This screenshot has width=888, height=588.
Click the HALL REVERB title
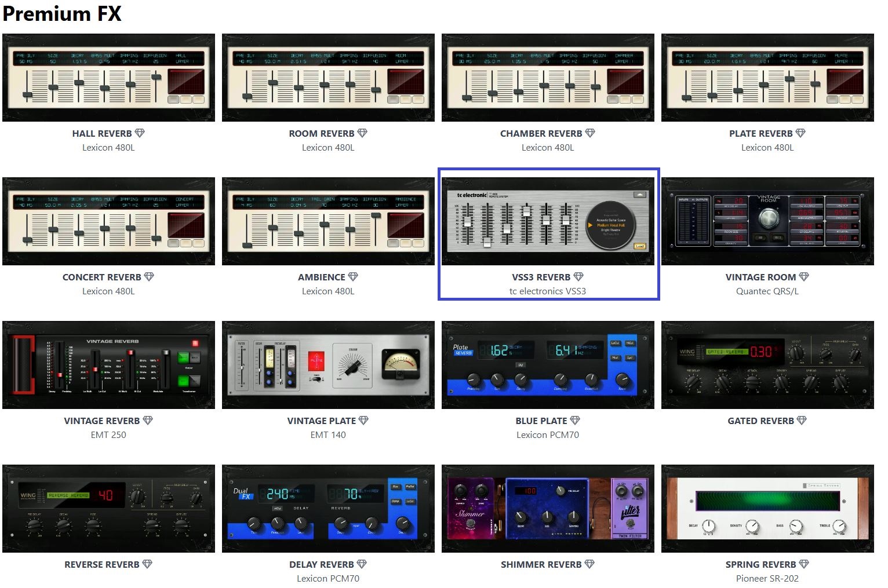(x=102, y=134)
